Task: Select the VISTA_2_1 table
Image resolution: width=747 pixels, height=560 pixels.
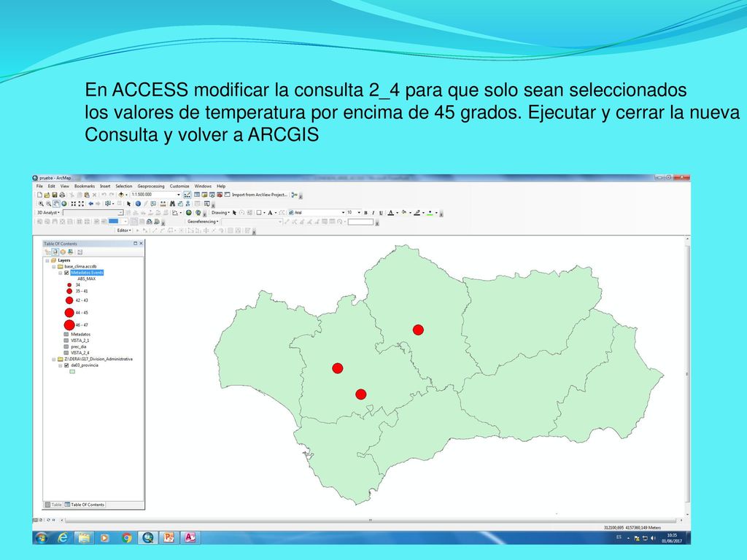Action: [80, 341]
